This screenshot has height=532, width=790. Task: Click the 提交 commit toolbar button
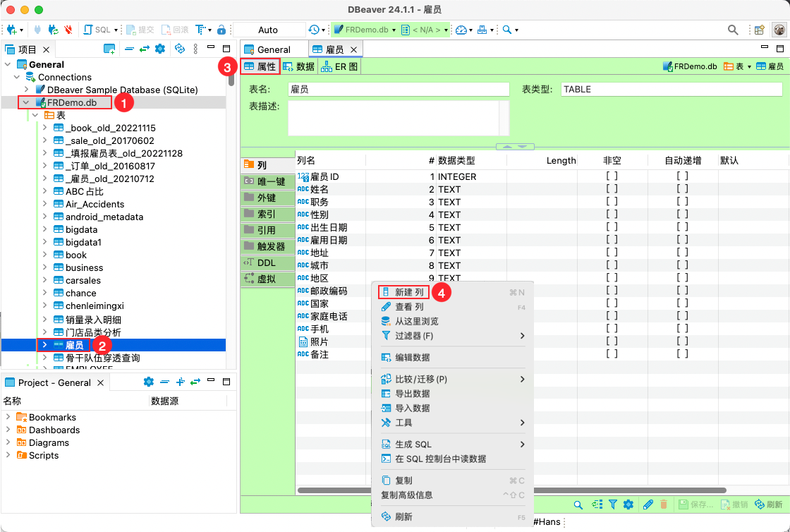[140, 30]
